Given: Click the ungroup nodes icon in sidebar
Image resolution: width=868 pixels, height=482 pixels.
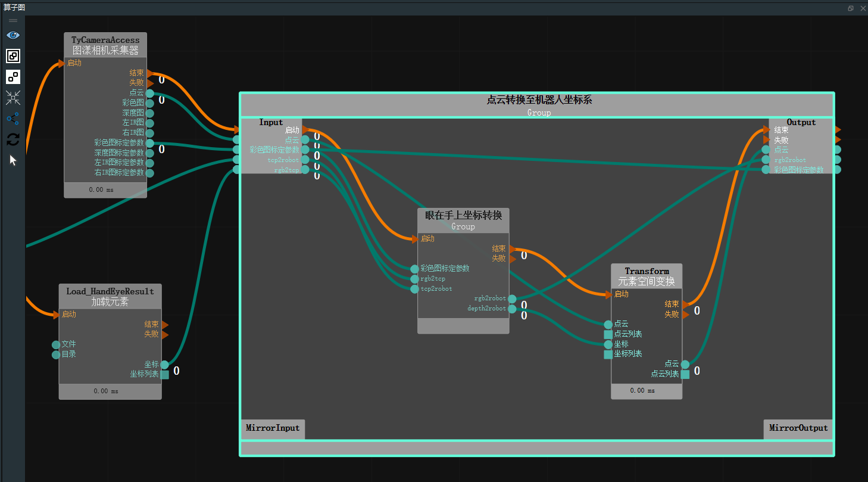Looking at the screenshot, I should point(13,76).
